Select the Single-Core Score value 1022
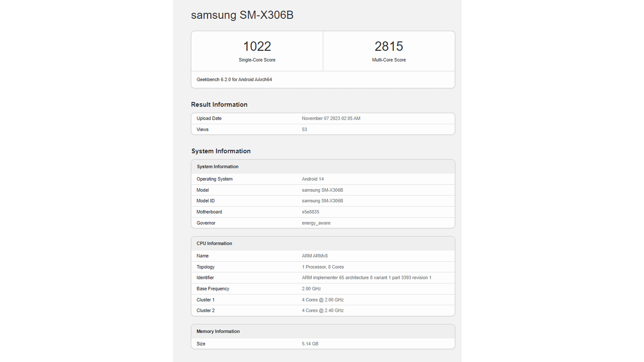 257,46
